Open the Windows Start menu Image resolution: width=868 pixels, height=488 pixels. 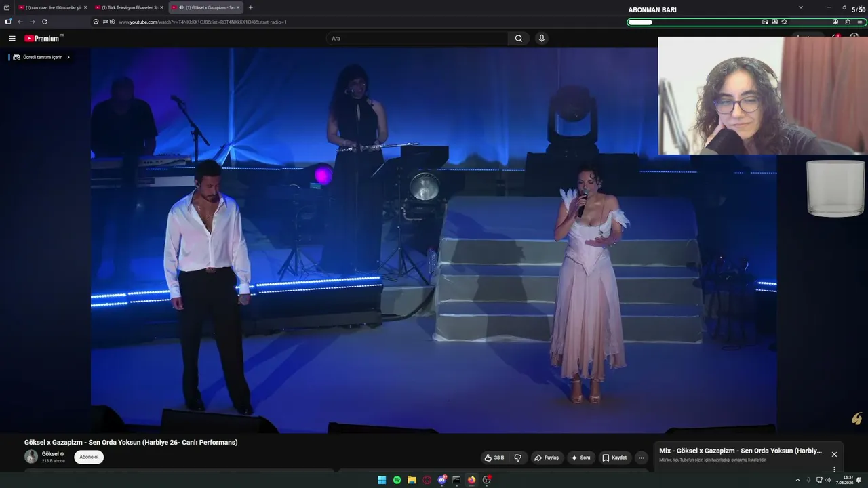point(382,480)
